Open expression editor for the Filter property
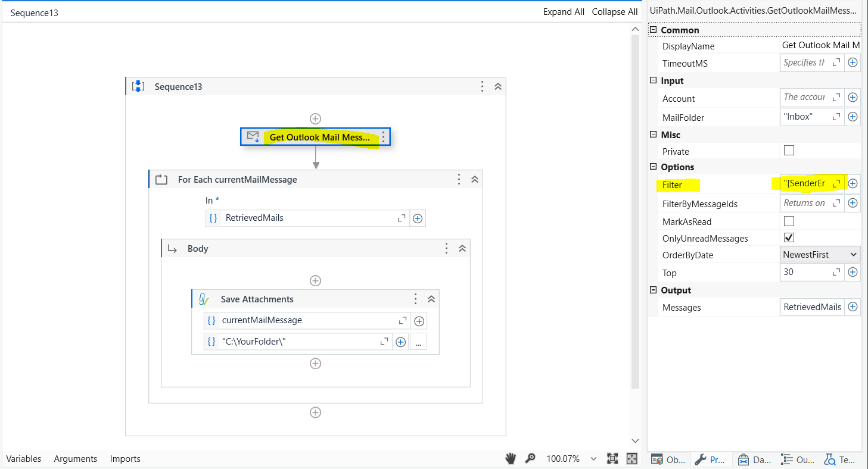The width and height of the screenshot is (868, 469). click(x=837, y=184)
